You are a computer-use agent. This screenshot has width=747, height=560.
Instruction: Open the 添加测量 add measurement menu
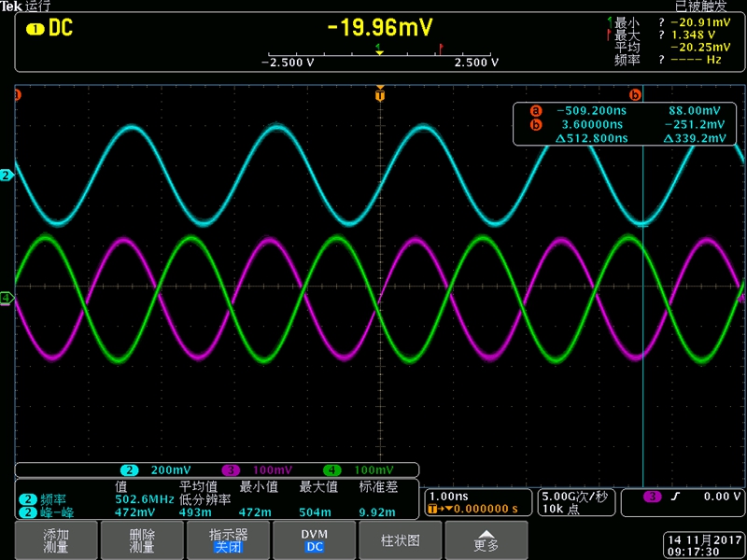click(x=56, y=539)
